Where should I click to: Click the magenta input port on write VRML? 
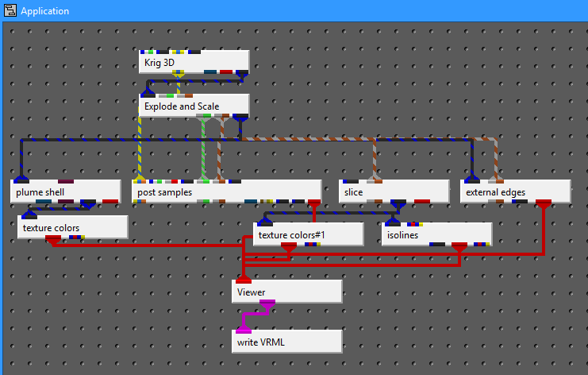pos(244,328)
